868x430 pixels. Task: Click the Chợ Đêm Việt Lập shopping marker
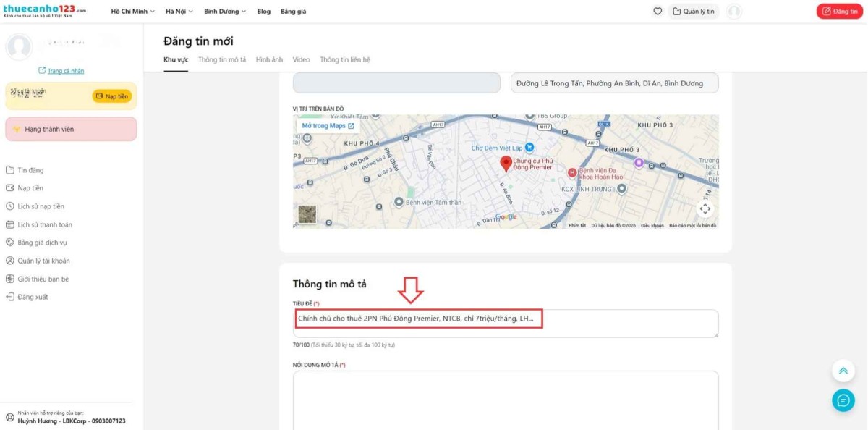(x=529, y=147)
